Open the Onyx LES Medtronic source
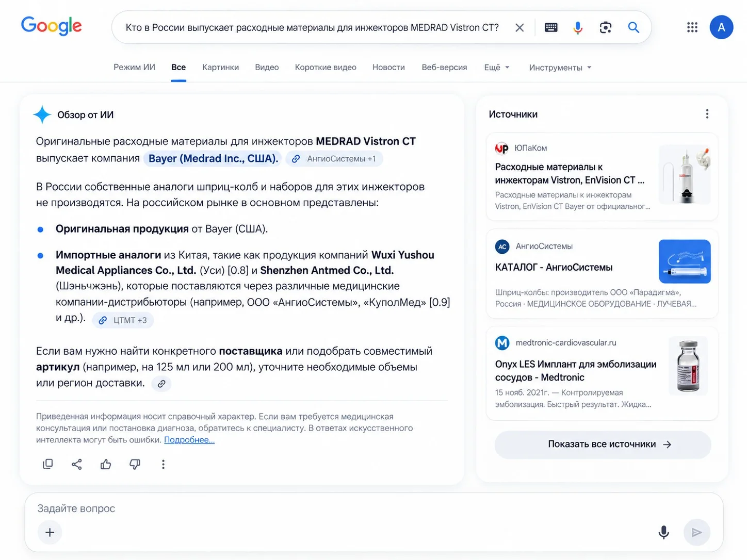747x560 pixels. tap(602, 373)
